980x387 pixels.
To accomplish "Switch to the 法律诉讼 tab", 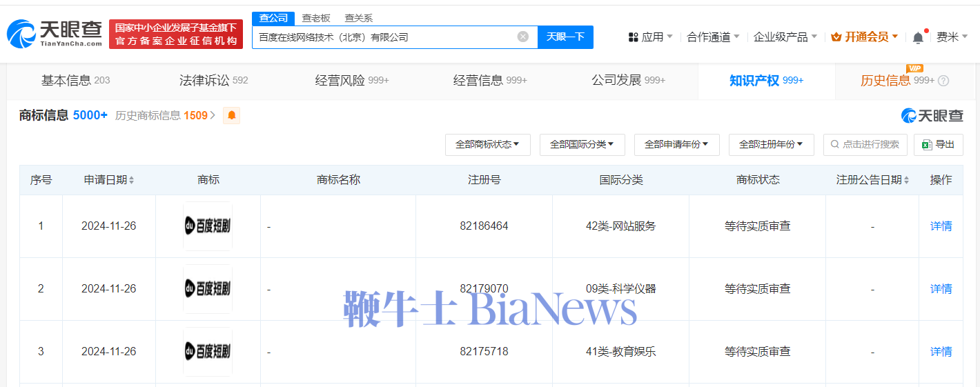I will pos(213,81).
